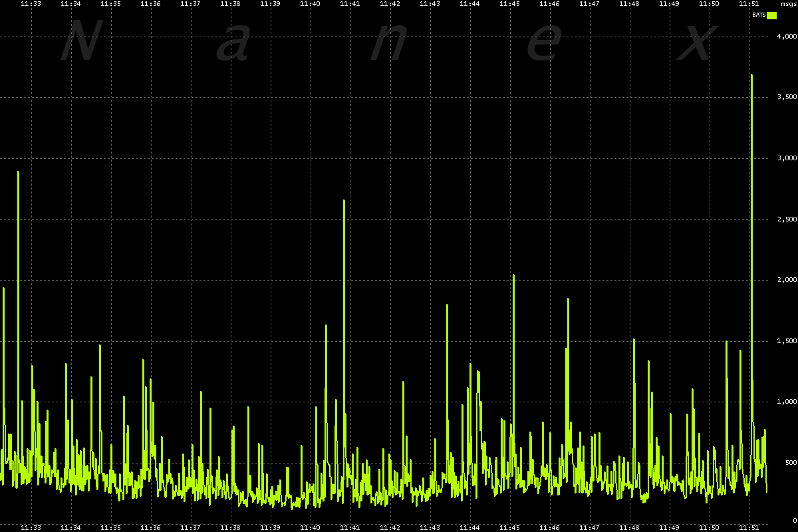This screenshot has height=532, width=798.
Task: Select 11:46 on the bottom time axis
Action: (x=549, y=527)
